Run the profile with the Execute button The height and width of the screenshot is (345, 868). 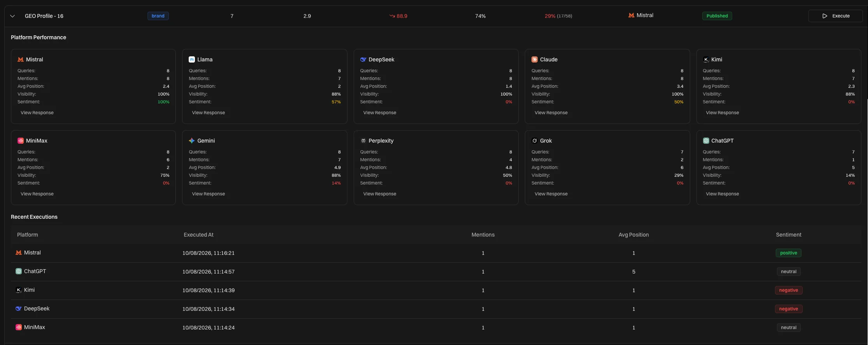(835, 16)
